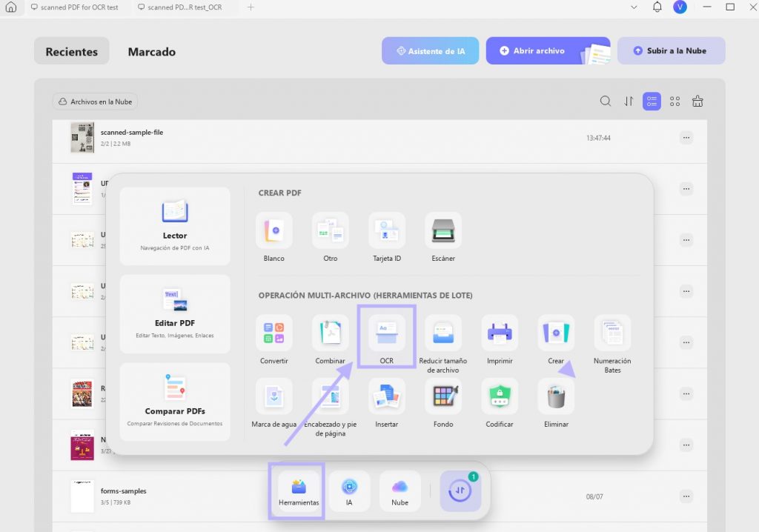Viewport: 759px width, 532px height.
Task: Open the Comparar PDFs card
Action: 175,402
